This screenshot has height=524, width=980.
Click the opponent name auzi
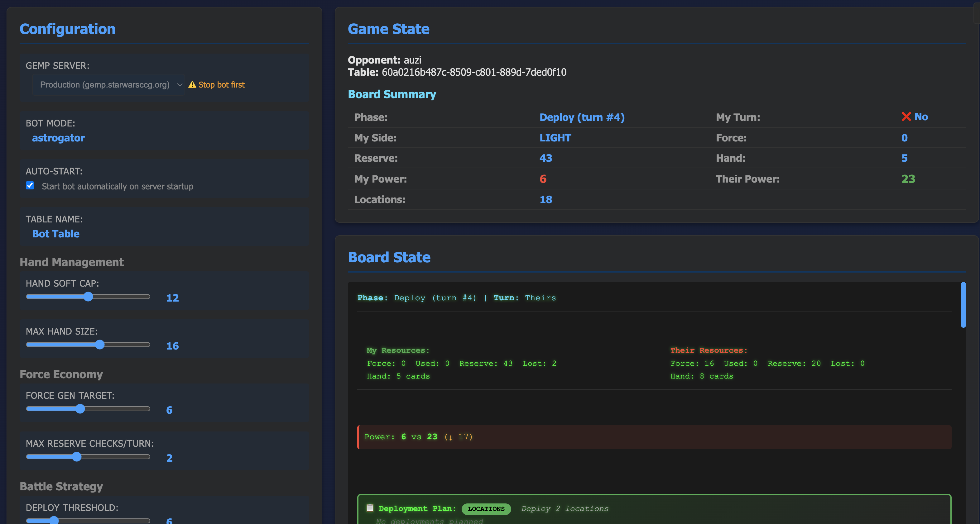[412, 60]
